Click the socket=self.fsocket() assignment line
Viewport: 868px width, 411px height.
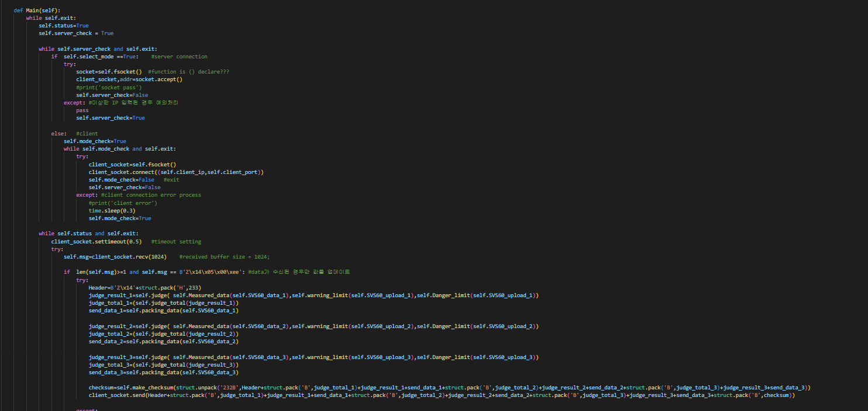[109, 72]
